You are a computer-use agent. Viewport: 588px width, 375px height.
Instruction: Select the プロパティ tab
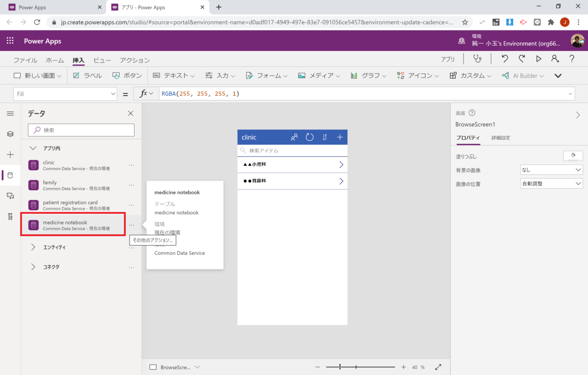point(468,138)
